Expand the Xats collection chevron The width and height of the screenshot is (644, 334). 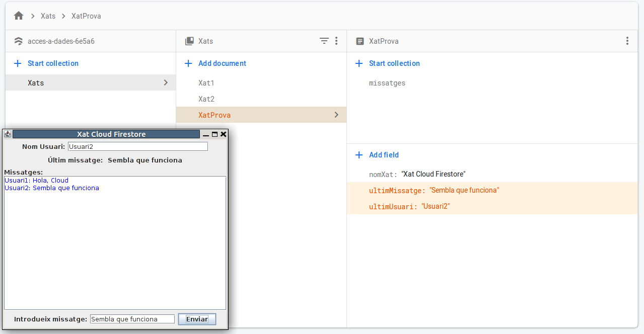[x=166, y=82]
